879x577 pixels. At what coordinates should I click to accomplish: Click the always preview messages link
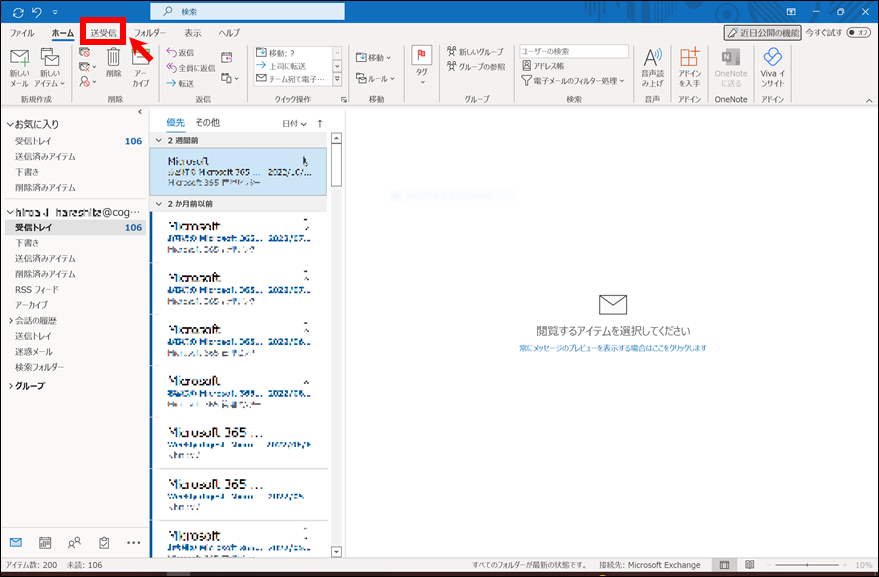pyautogui.click(x=613, y=348)
